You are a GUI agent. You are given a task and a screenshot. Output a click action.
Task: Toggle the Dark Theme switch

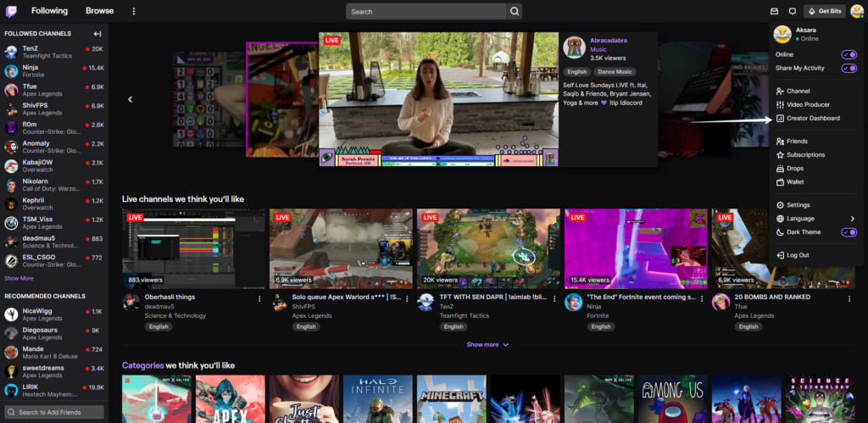[849, 232]
